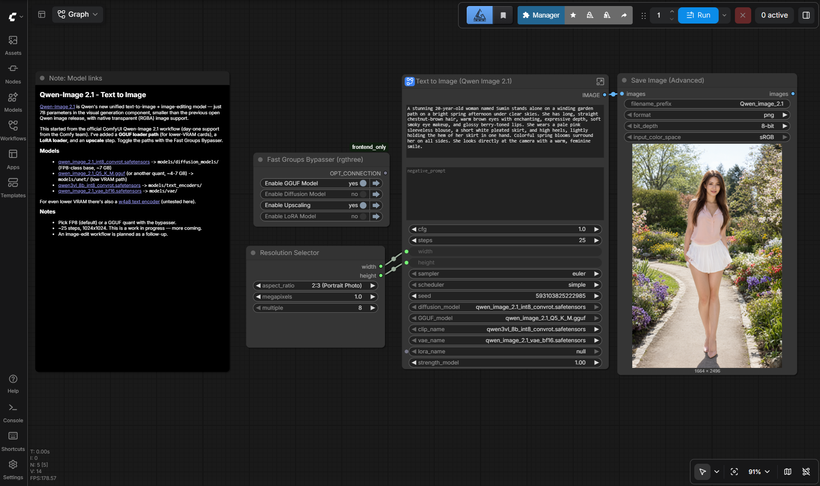Screen dimensions: 820x486
Task: Click the fit view icon
Action: (x=734, y=471)
